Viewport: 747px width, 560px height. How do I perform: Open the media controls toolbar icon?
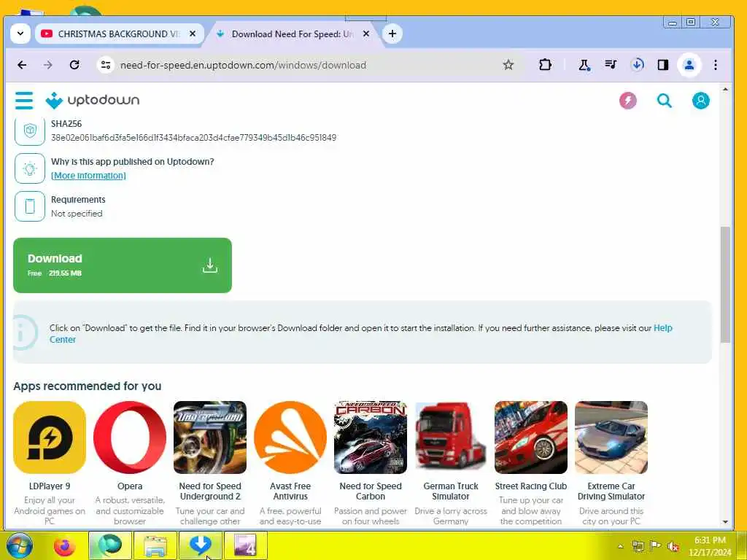click(611, 65)
